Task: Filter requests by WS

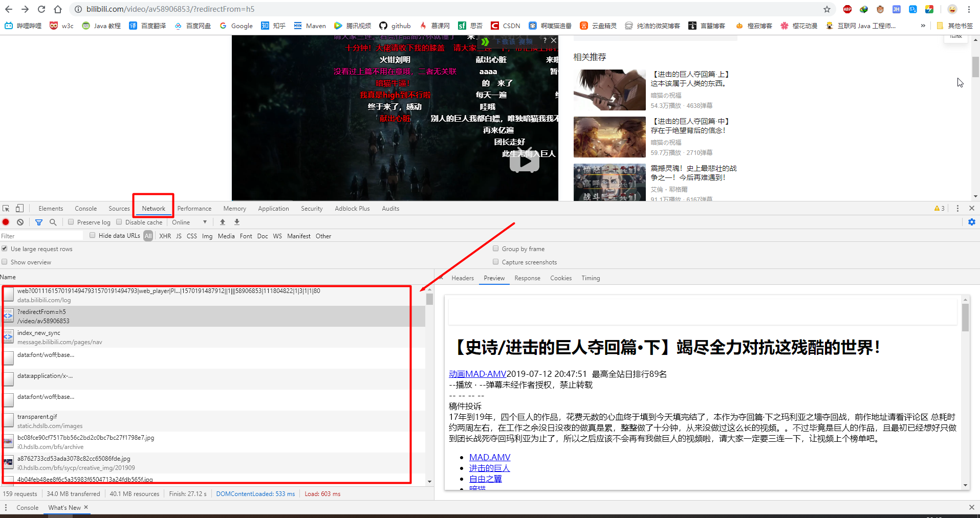Action: [277, 236]
